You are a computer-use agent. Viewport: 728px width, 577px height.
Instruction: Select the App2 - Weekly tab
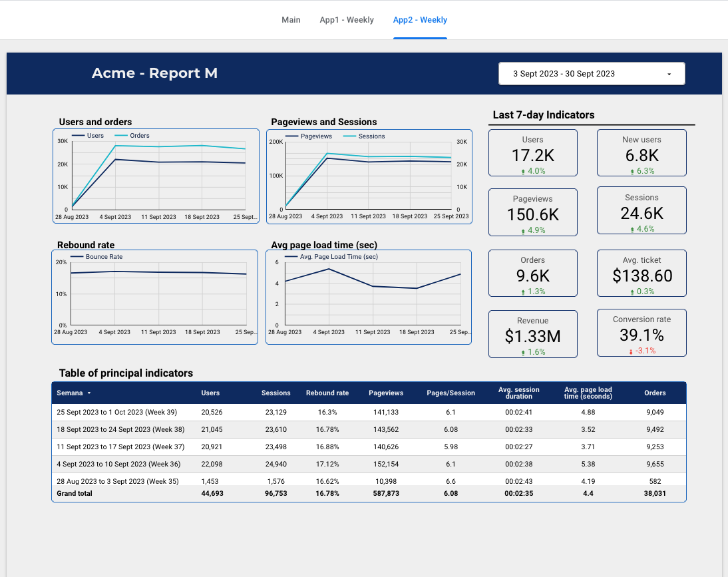[420, 20]
